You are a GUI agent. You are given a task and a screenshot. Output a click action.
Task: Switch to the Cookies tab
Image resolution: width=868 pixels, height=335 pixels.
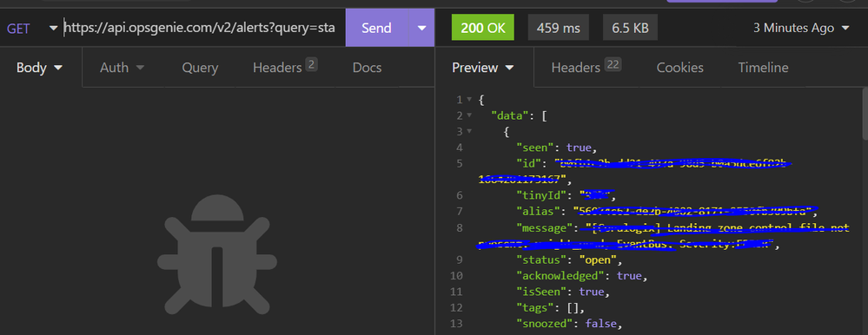tap(679, 68)
